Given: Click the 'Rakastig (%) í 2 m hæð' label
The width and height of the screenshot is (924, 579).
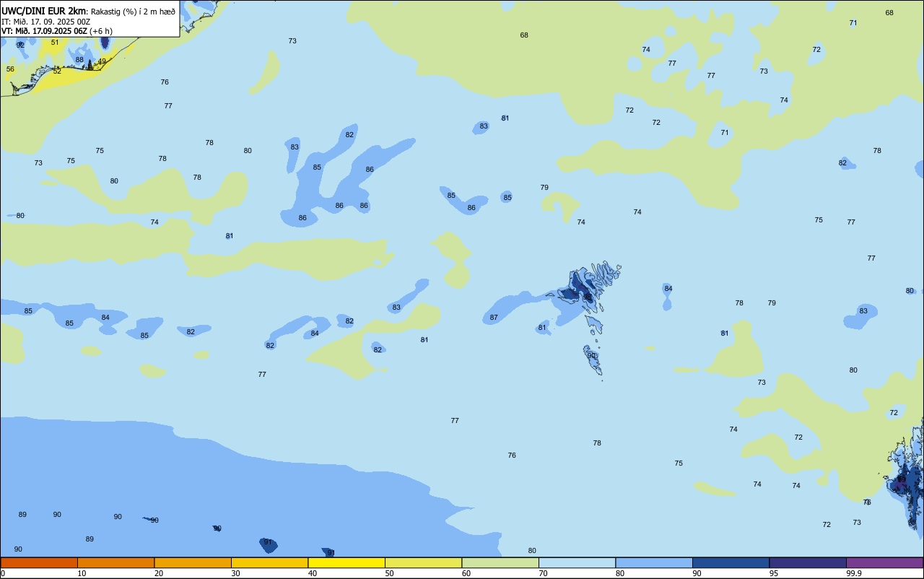Looking at the screenshot, I should click(x=133, y=12).
